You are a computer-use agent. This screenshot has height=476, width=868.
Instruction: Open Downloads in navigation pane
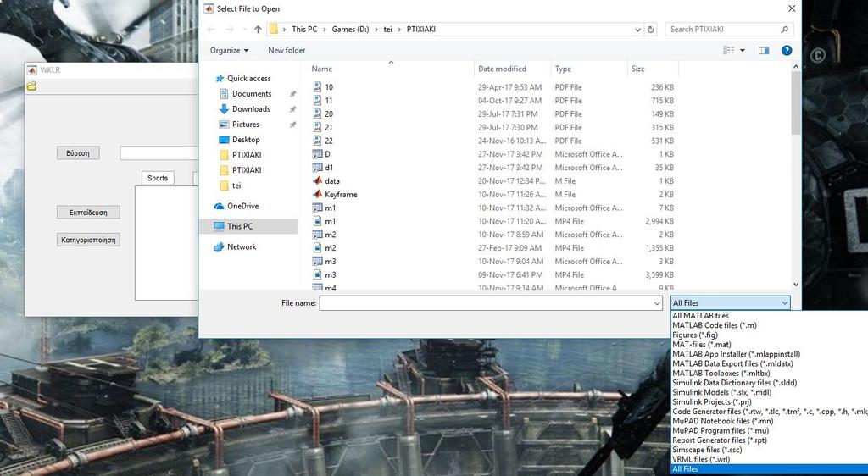(x=251, y=109)
